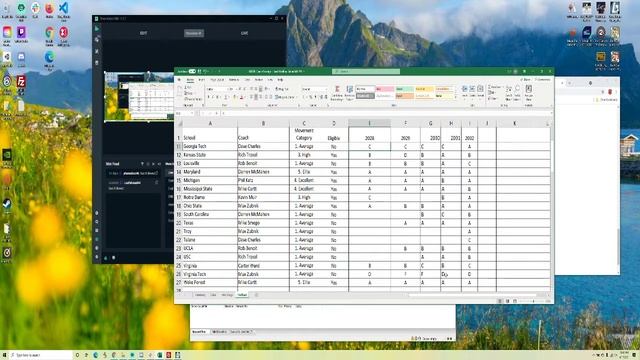Image resolution: width=640 pixels, height=360 pixels.
Task: Click the highlighted middle tab in Streamlabs
Action: 194,33
